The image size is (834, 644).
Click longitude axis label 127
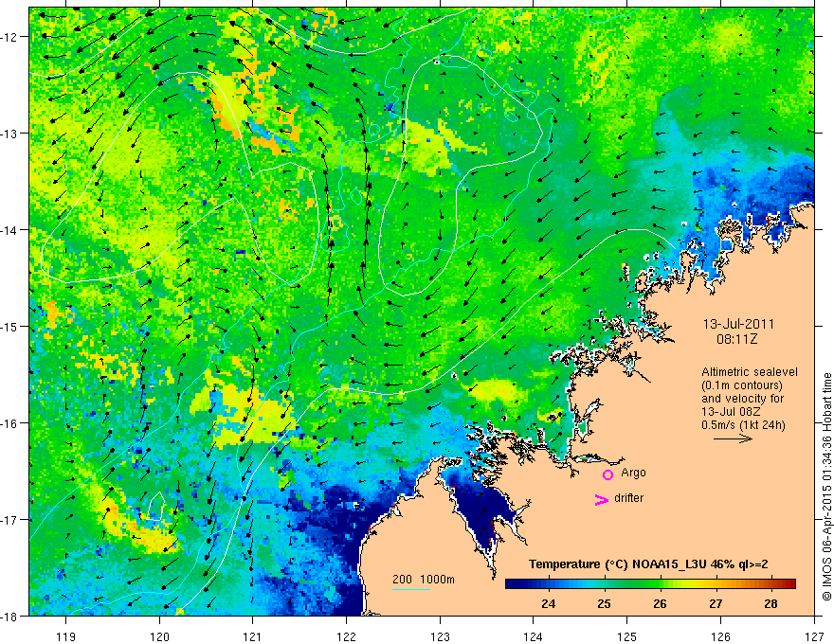tap(814, 636)
